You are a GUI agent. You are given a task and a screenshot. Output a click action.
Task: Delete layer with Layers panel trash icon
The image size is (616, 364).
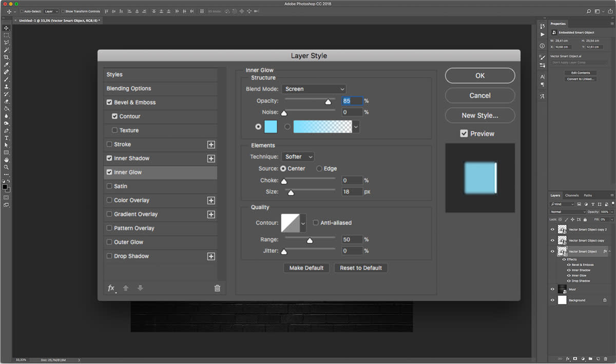606,358
